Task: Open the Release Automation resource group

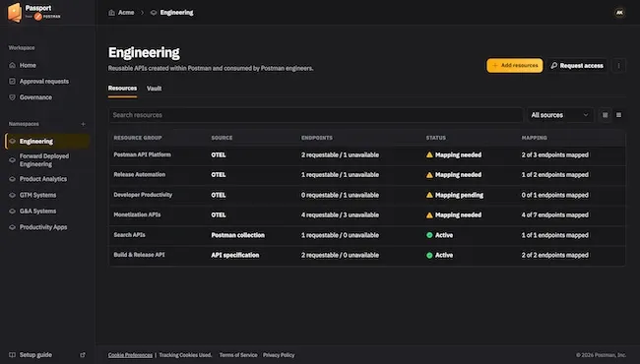Action: (139, 174)
